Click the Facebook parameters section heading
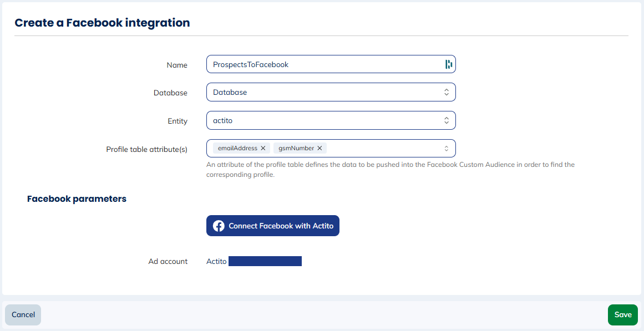Screen dimensions: 644x331 click(x=77, y=198)
